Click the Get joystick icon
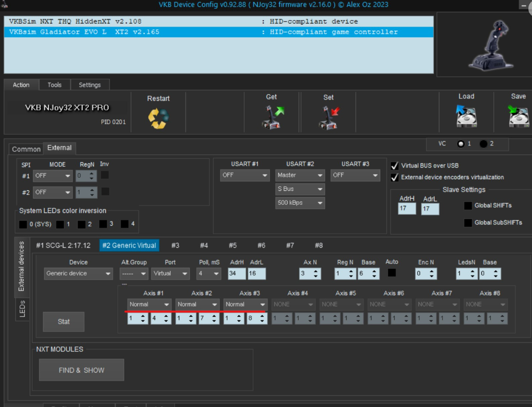This screenshot has width=532, height=407. point(272,117)
